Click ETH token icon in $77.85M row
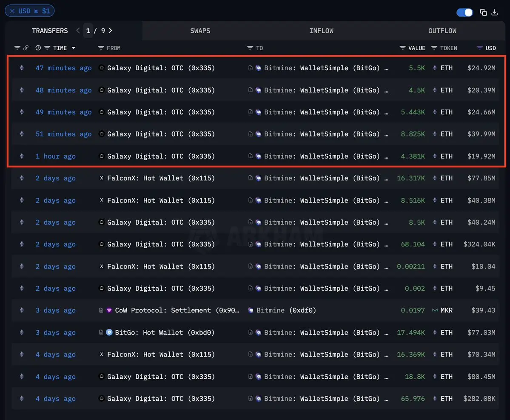 435,178
